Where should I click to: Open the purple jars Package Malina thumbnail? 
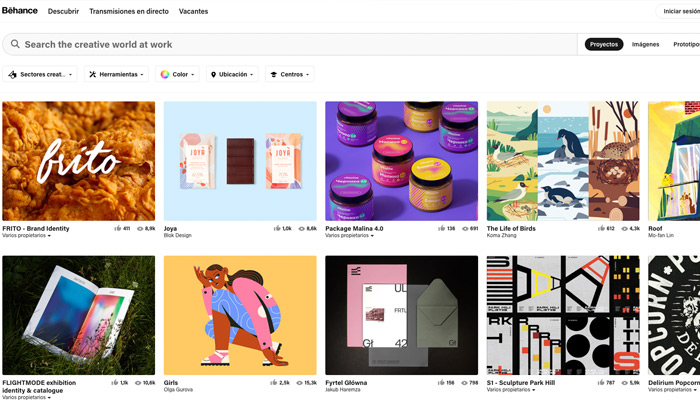tap(402, 161)
